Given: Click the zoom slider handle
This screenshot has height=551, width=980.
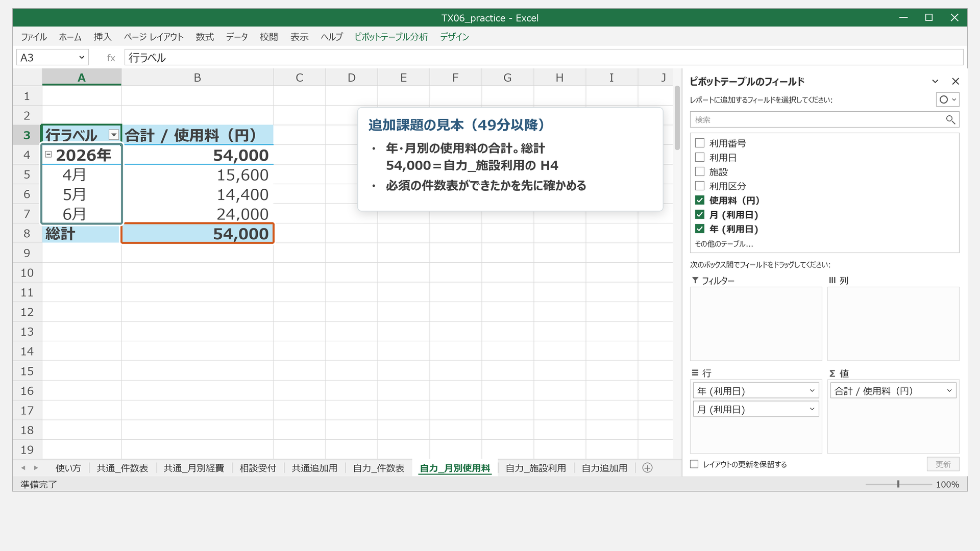Looking at the screenshot, I should point(898,484).
